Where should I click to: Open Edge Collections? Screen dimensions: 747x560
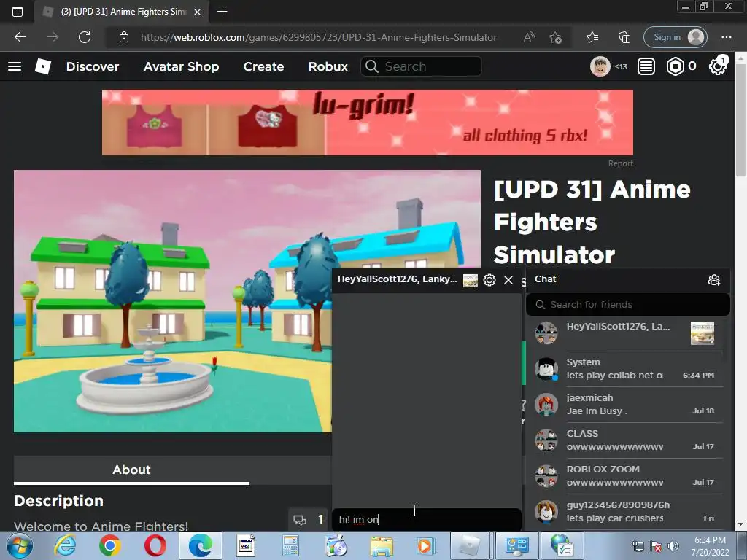[x=624, y=37]
